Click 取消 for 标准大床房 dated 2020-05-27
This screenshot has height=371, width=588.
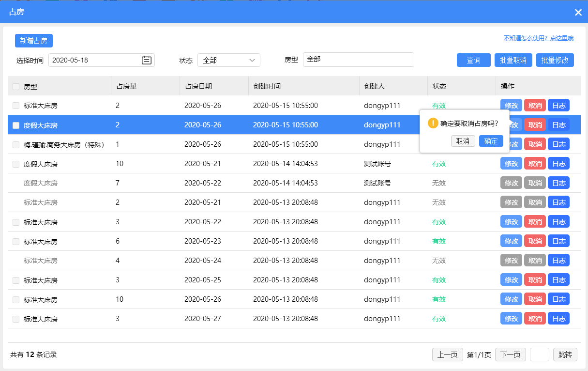coord(535,318)
